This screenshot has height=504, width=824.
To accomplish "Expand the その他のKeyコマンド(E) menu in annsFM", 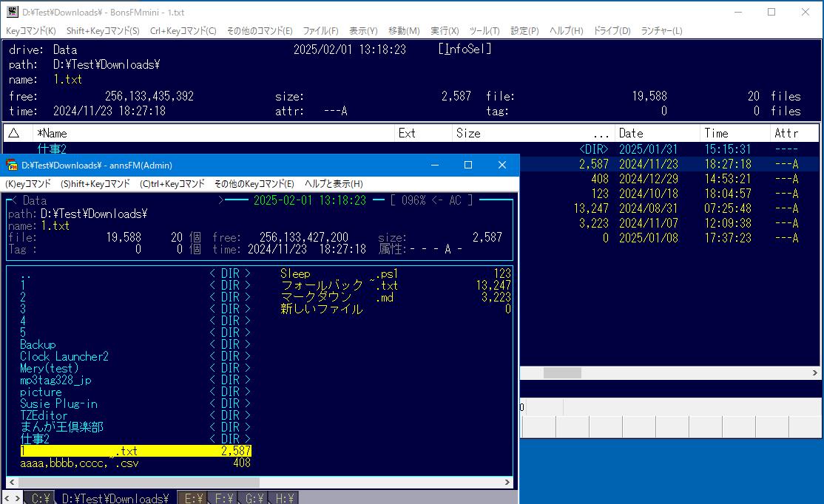I will point(254,183).
